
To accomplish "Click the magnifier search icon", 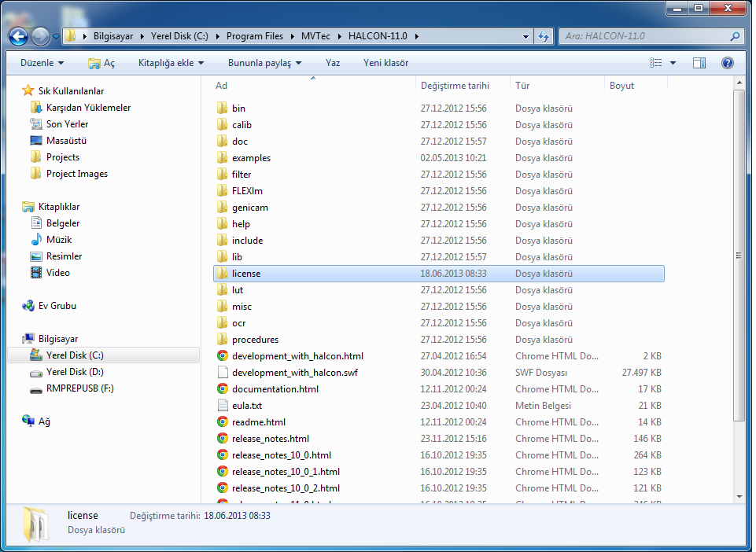I will tap(735, 36).
